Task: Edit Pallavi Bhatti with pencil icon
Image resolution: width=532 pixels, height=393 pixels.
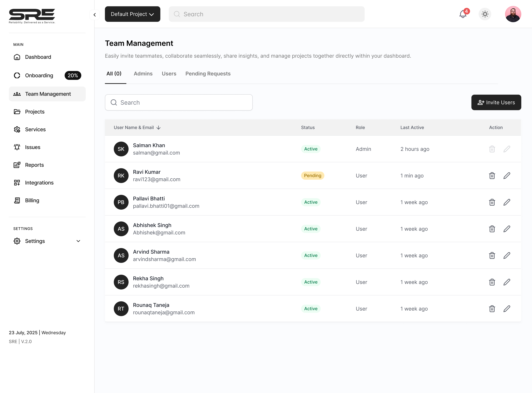Action: click(x=507, y=202)
